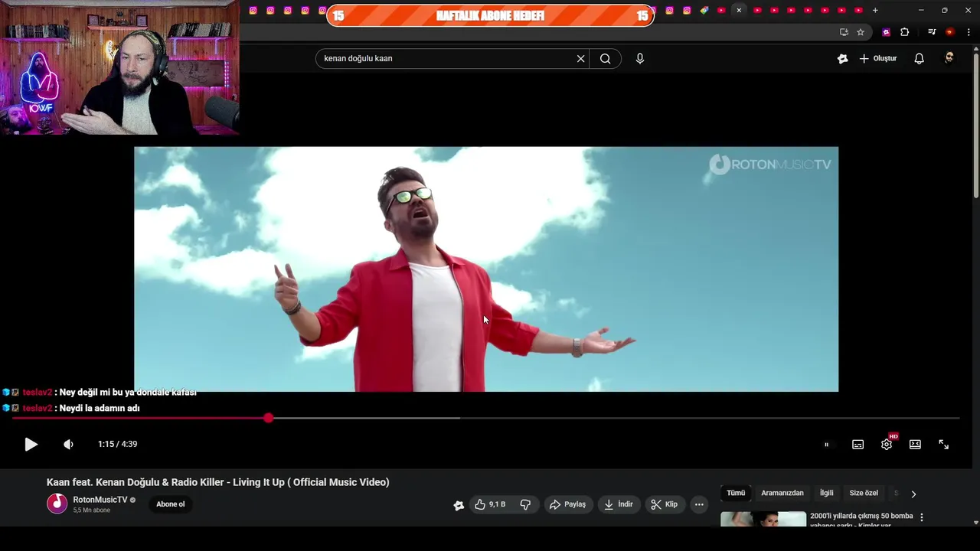
Task: Open the RotonMusicTV channel name link
Action: 100,500
